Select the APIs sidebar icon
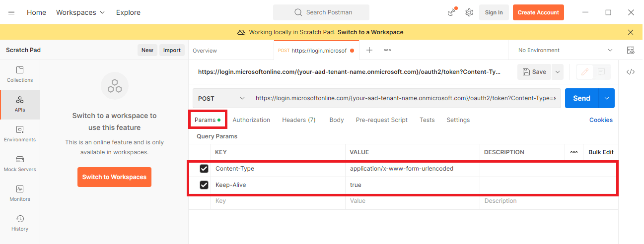Viewport: 644px width, 244px height. point(20,105)
